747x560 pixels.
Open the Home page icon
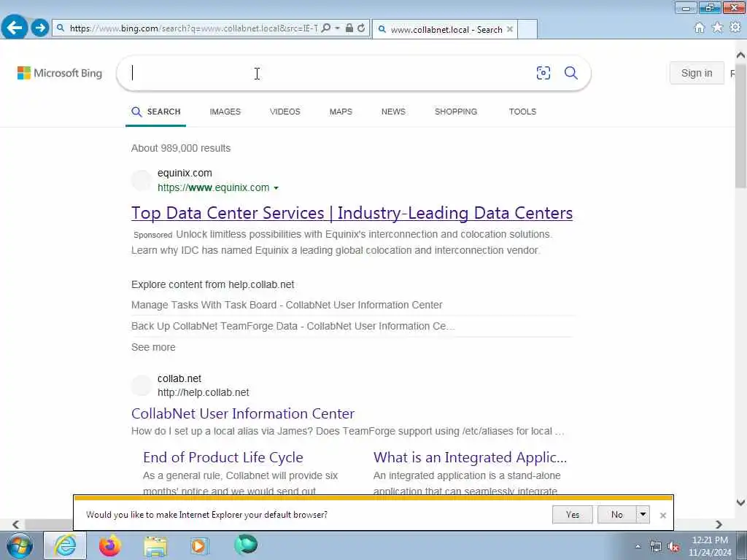[x=699, y=28]
